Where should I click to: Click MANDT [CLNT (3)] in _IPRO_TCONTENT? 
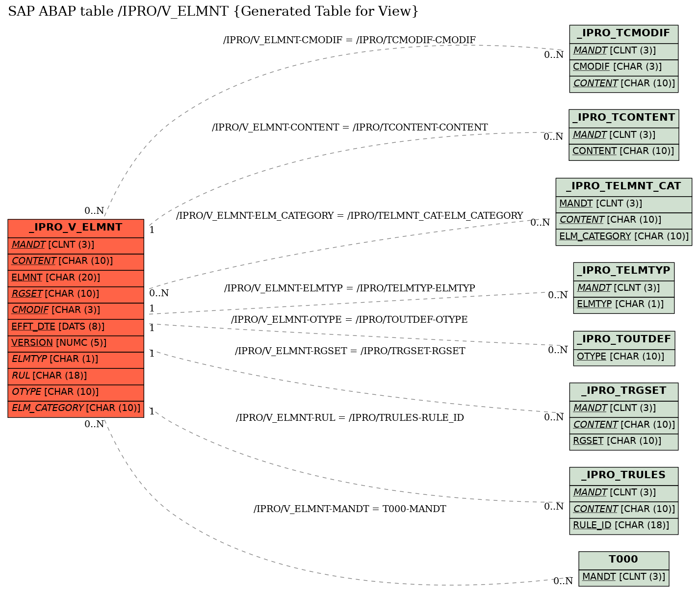(x=624, y=135)
